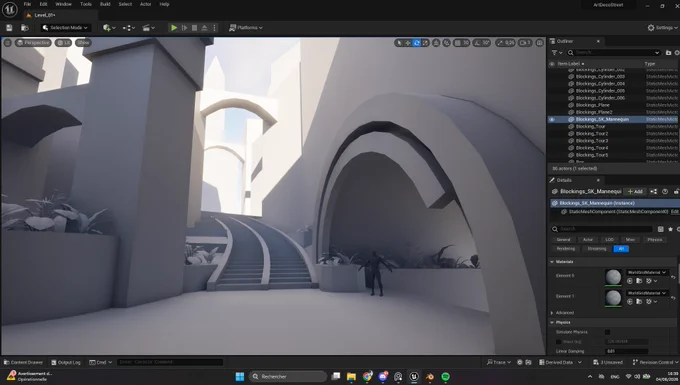Activate the translate tool in the viewport
This screenshot has width=680, height=385.
coord(408,42)
